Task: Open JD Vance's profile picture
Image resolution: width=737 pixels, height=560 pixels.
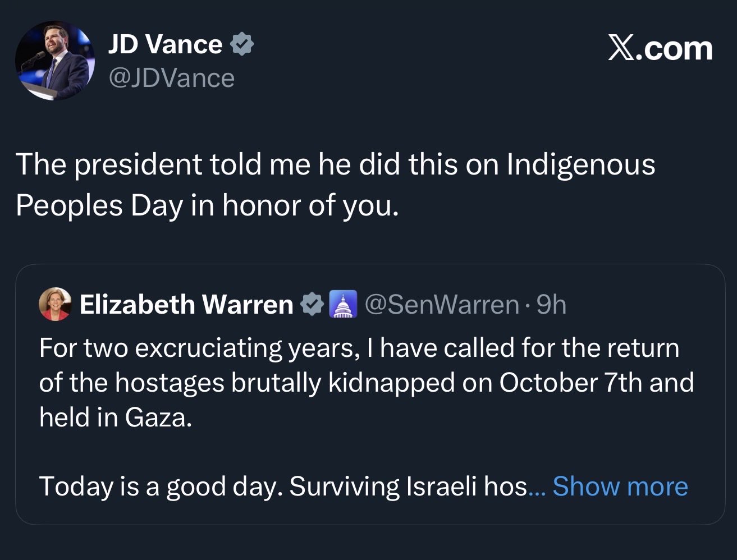Action: [55, 61]
